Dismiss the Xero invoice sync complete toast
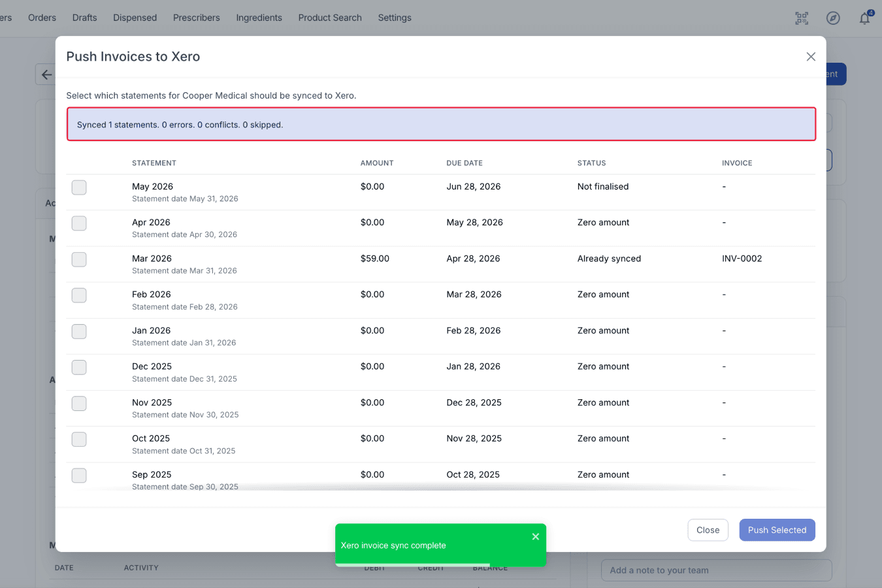The height and width of the screenshot is (588, 882). pyautogui.click(x=536, y=536)
